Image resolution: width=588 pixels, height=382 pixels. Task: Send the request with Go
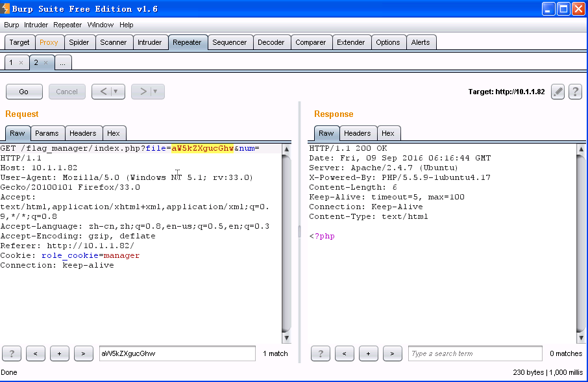pos(24,92)
